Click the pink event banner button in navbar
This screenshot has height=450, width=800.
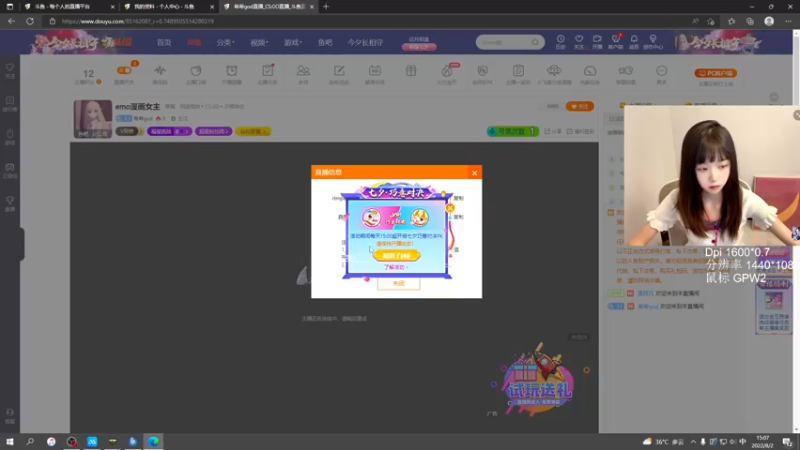pos(419,47)
